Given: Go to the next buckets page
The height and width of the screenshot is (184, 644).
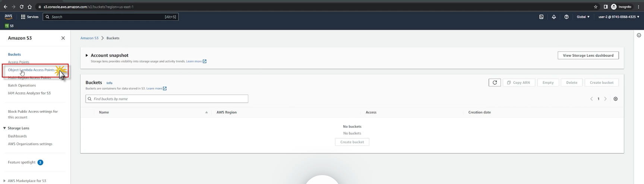Looking at the screenshot, I should pyautogui.click(x=605, y=99).
